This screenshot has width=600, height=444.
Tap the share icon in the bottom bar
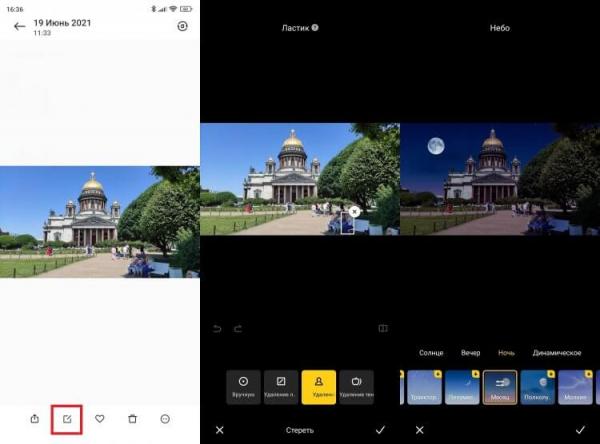pyautogui.click(x=34, y=419)
